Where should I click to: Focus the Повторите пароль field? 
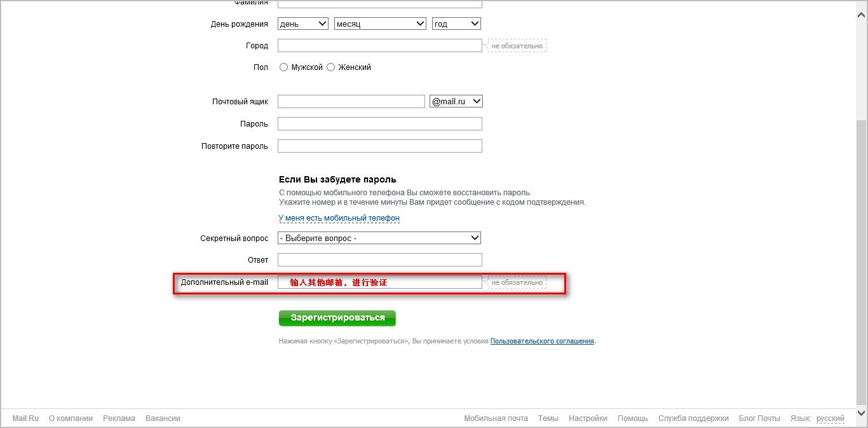point(379,146)
